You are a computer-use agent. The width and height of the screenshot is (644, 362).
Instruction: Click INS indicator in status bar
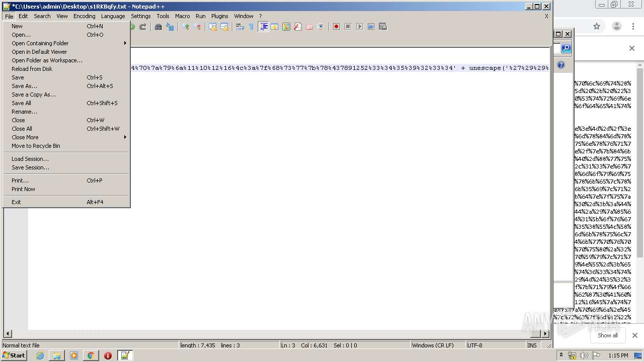[x=532, y=345]
